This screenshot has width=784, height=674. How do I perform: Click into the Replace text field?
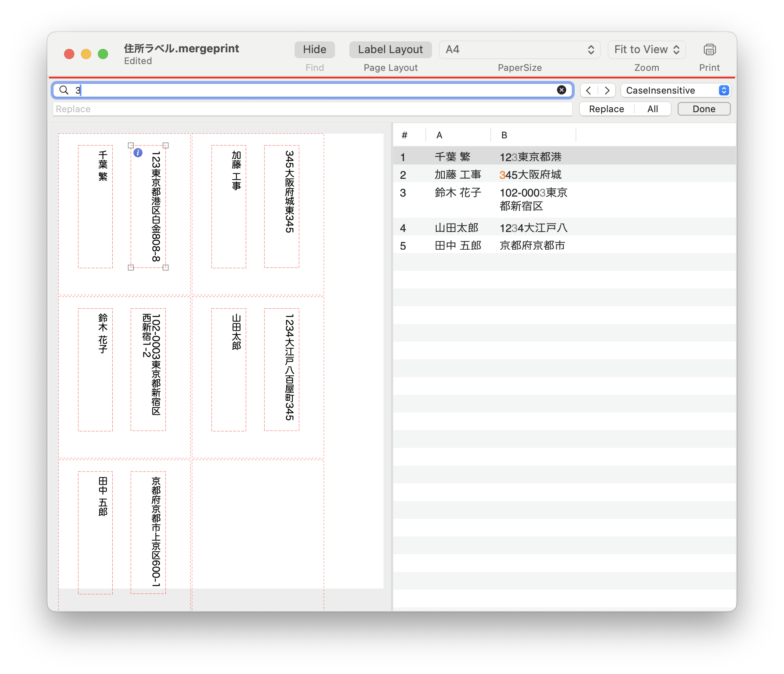tap(312, 109)
